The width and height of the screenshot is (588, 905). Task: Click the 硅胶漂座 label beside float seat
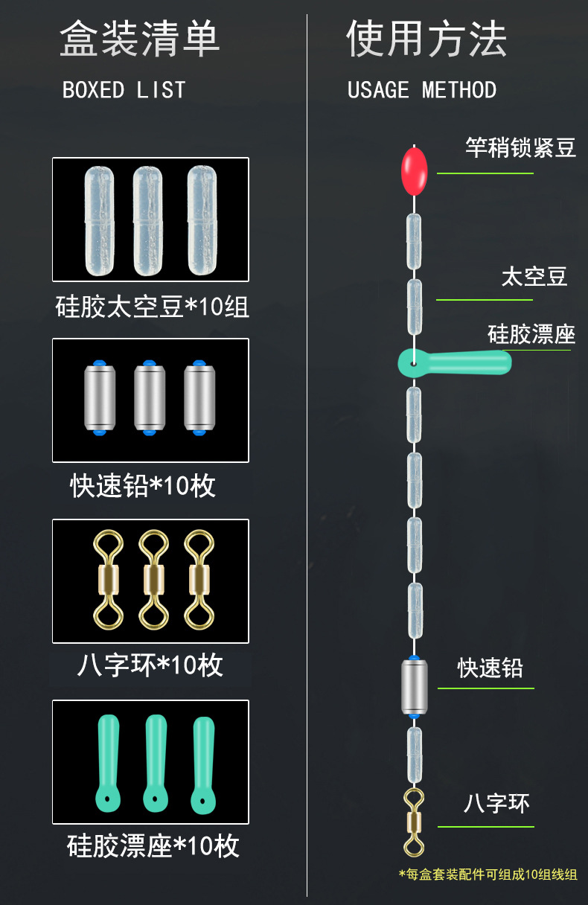pyautogui.click(x=531, y=334)
